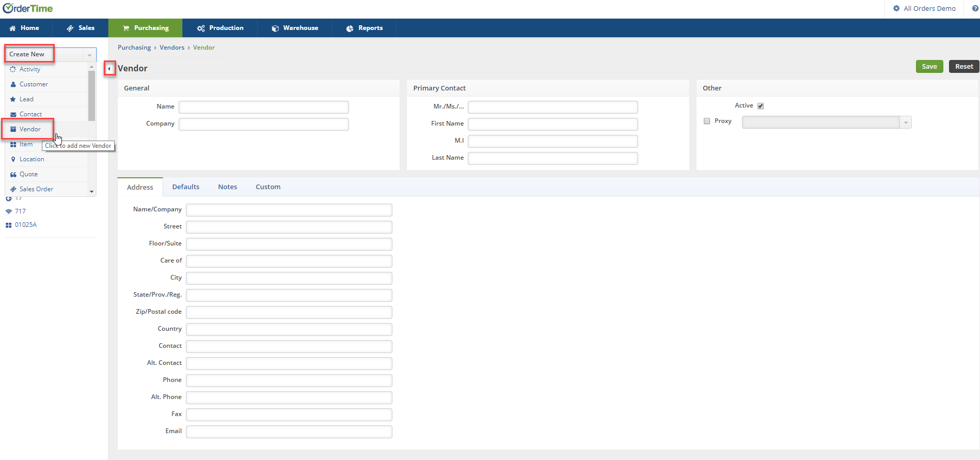The height and width of the screenshot is (460, 980).
Task: Switch to the Custom tab
Action: pos(268,187)
